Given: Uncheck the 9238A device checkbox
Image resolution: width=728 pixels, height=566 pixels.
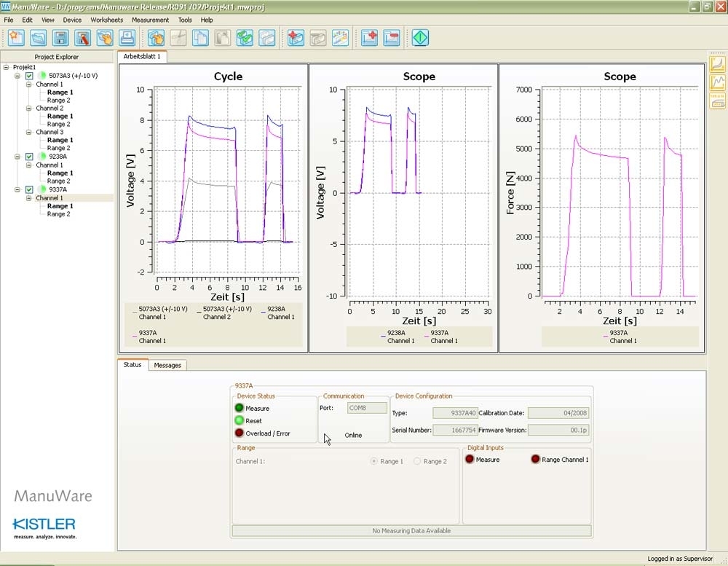Looking at the screenshot, I should coord(29,157).
